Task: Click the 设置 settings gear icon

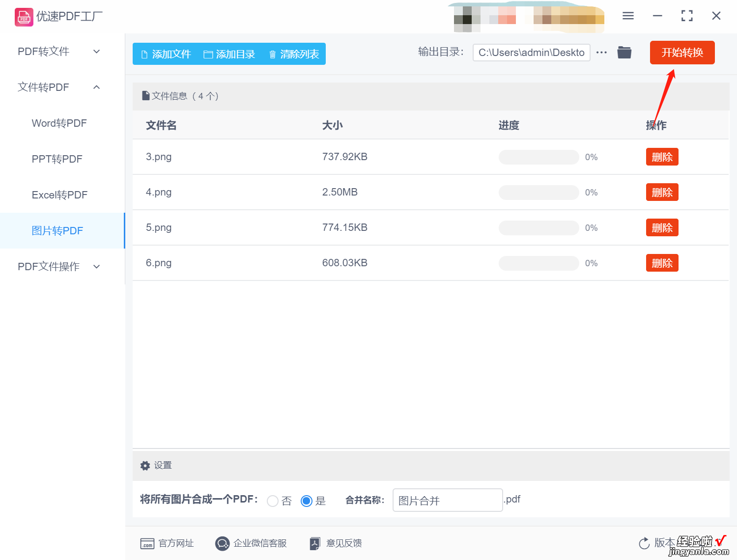Action: click(145, 466)
